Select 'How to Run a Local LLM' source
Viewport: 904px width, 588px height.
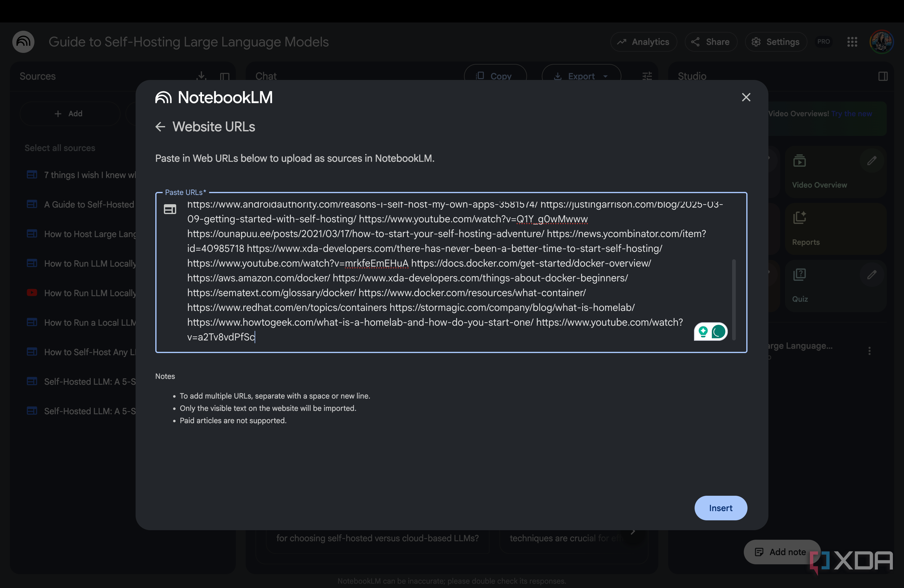point(81,323)
